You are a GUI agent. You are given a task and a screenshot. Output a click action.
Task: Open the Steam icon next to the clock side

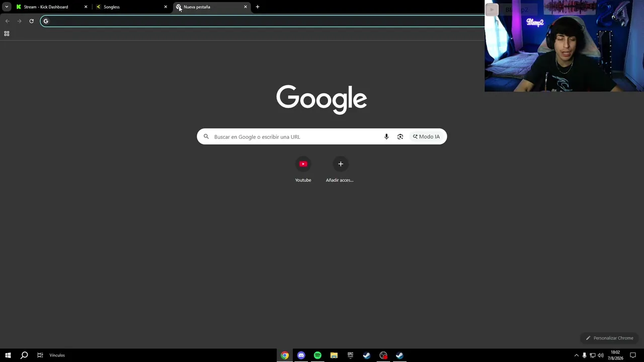[x=399, y=355]
